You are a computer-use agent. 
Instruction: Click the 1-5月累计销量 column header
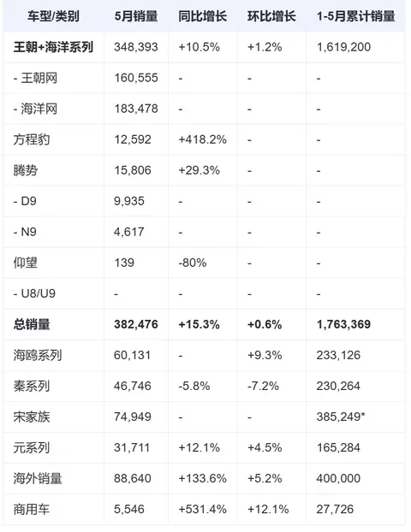click(x=355, y=16)
